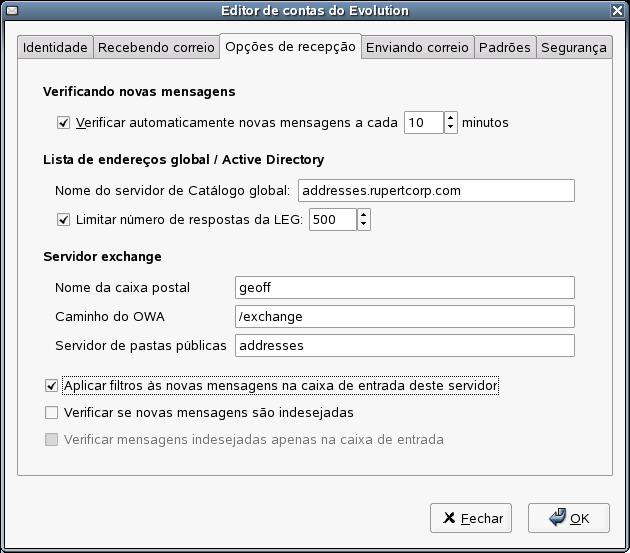Disable Aplicar filtros às novas mensagens checkbox
This screenshot has height=553, width=630.
tap(51, 386)
